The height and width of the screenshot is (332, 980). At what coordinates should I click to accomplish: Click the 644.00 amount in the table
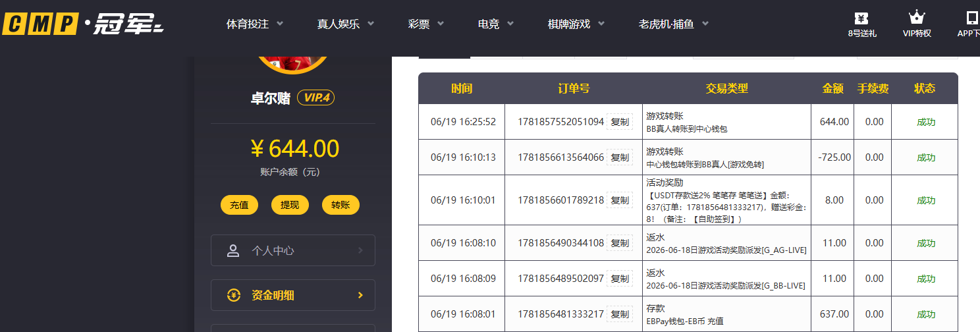click(834, 122)
